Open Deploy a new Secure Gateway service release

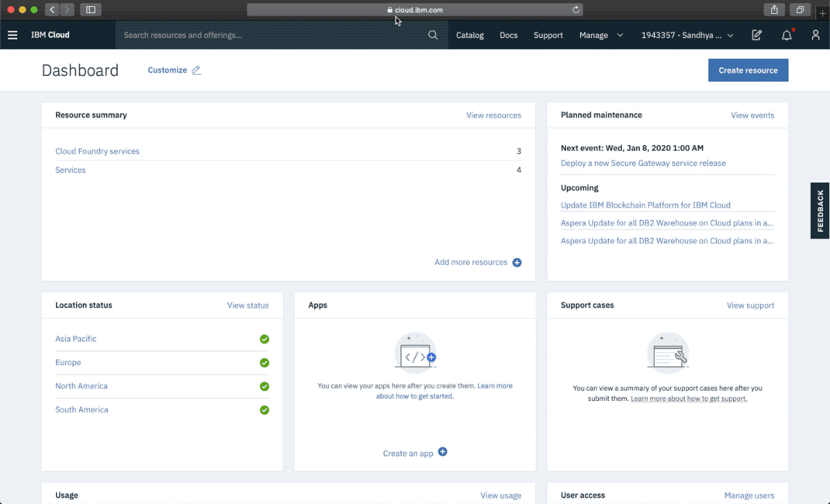[x=643, y=163]
